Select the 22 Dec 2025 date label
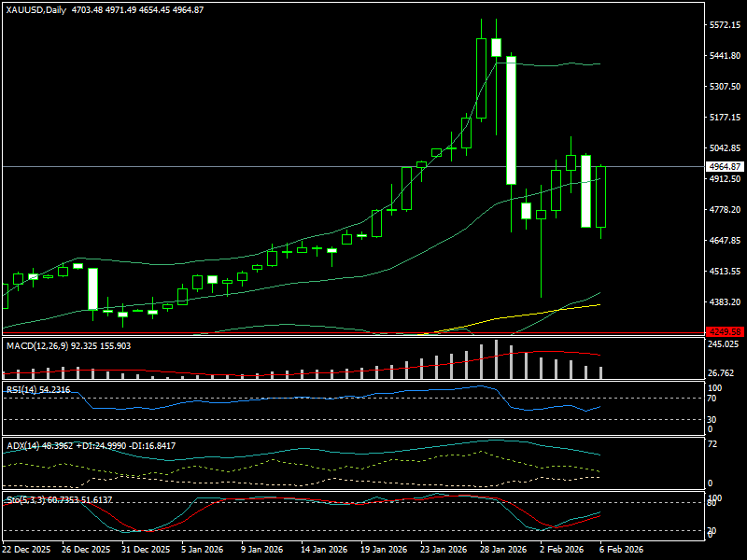The width and height of the screenshot is (747, 560). [26, 550]
